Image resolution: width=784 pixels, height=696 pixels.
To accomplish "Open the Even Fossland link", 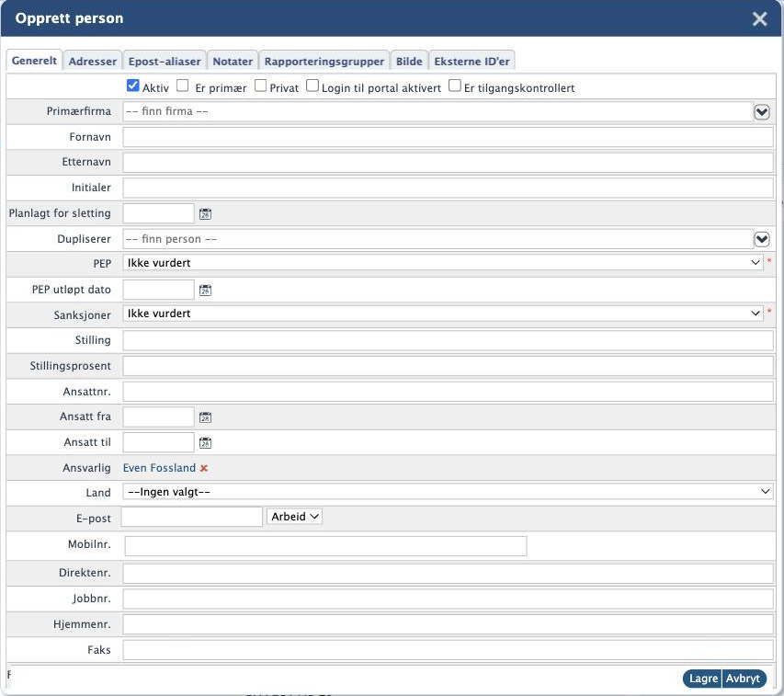I will (160, 468).
